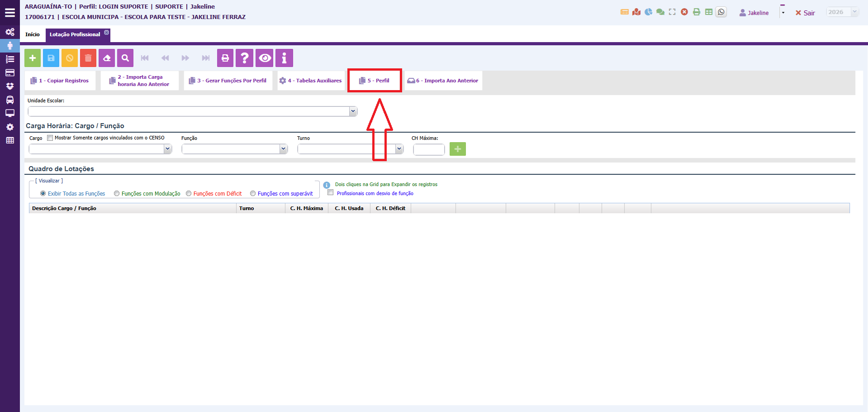Open the Função dropdown list
The height and width of the screenshot is (412, 868).
pos(283,149)
